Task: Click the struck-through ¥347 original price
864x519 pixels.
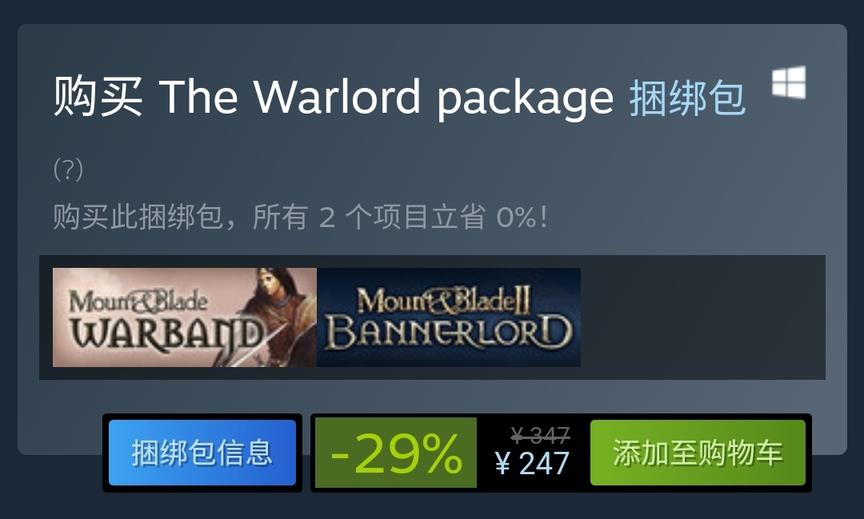Action: point(540,436)
